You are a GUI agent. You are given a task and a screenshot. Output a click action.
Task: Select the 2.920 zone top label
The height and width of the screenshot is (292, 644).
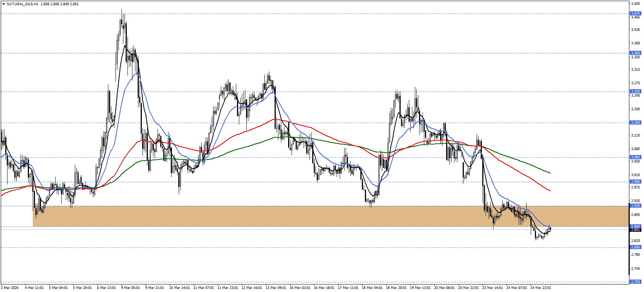coord(635,206)
